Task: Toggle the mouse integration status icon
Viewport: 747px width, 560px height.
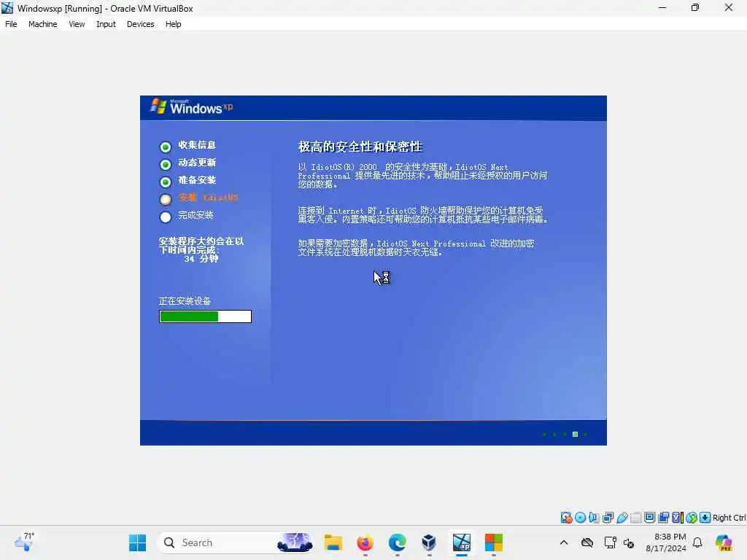Action: click(x=692, y=518)
